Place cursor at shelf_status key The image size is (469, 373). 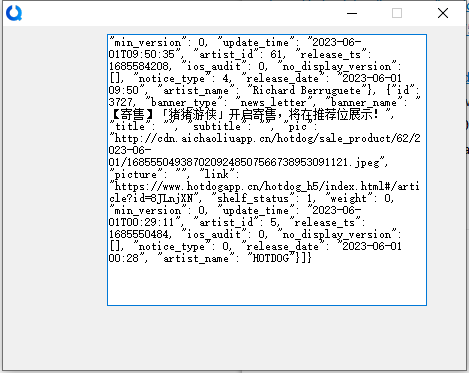click(253, 199)
